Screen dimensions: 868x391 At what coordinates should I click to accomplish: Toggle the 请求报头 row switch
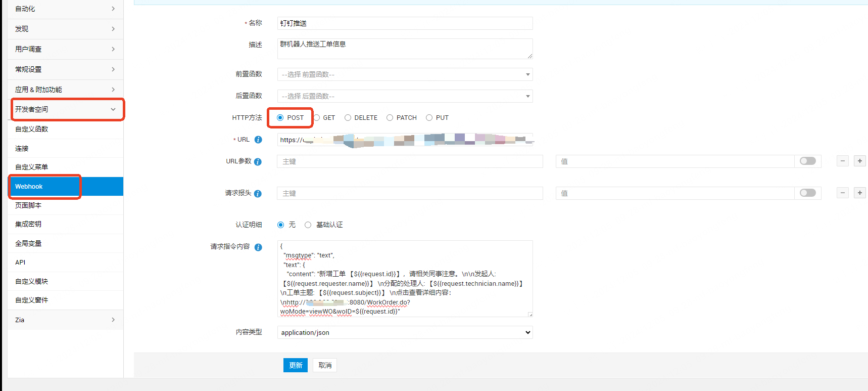click(x=808, y=193)
